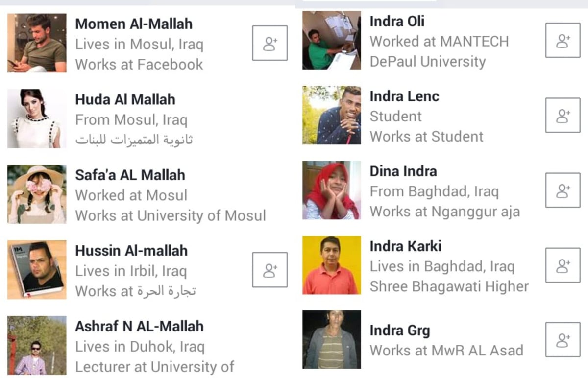Add Momen Al-Mallah as a friend
The height and width of the screenshot is (378, 588).
(270, 43)
